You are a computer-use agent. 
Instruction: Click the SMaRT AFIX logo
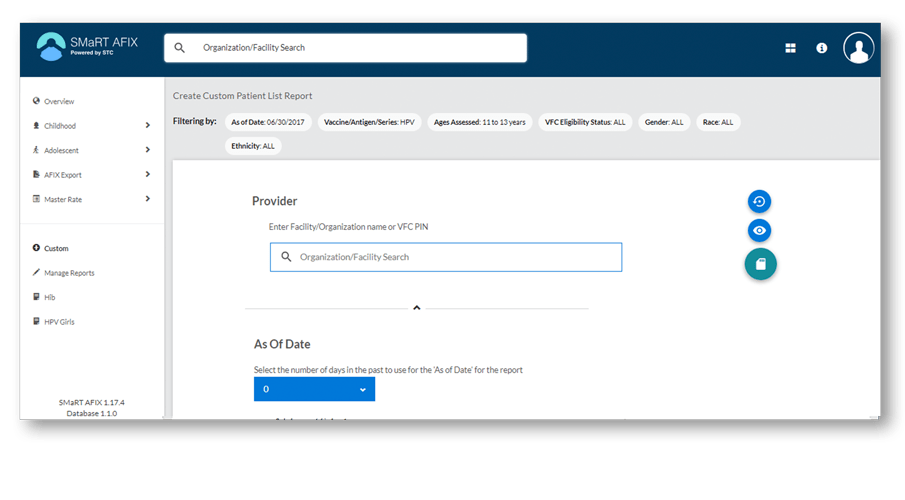click(x=87, y=46)
